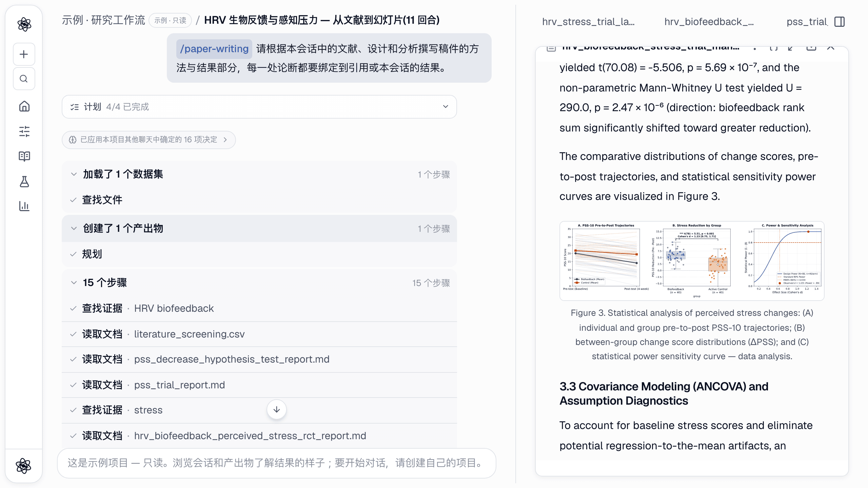Open the 读取文档 literature_screening.csv step

point(259,334)
